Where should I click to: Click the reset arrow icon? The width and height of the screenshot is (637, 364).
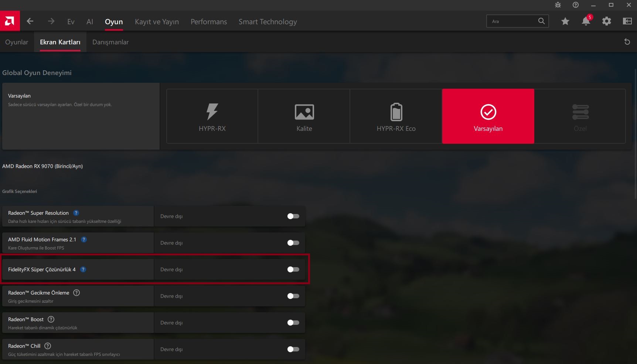click(627, 42)
